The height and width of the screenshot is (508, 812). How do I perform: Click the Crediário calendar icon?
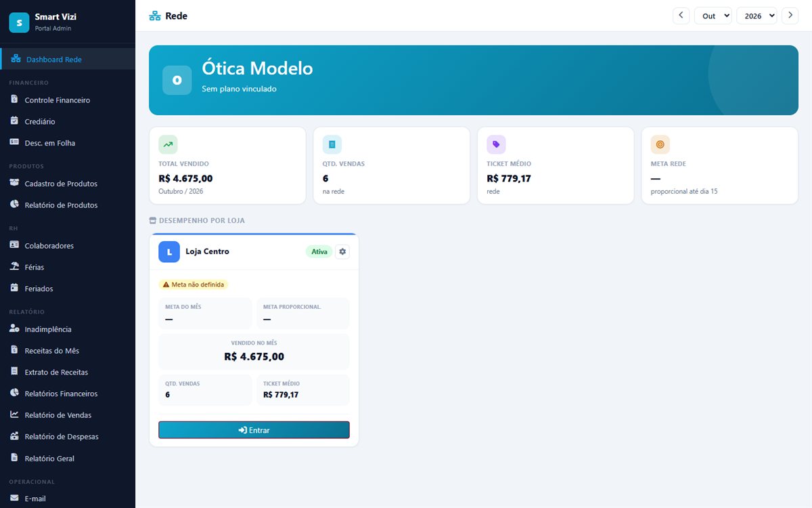coord(14,121)
